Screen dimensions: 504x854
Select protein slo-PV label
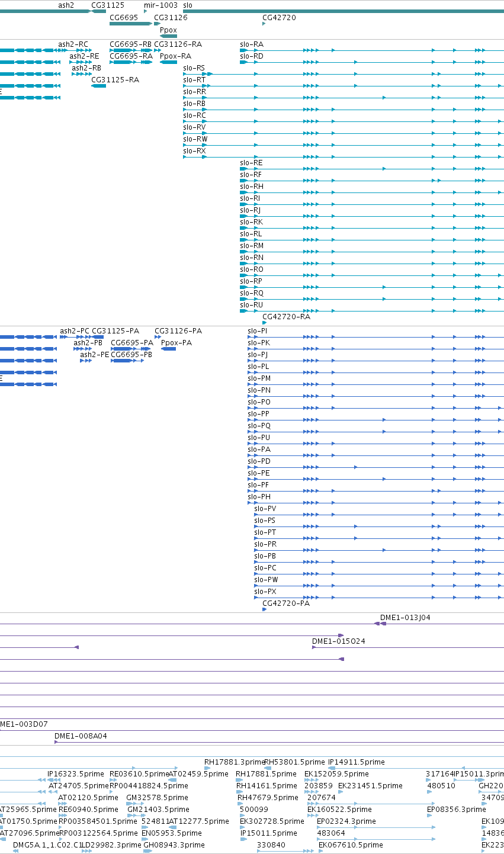point(265,509)
